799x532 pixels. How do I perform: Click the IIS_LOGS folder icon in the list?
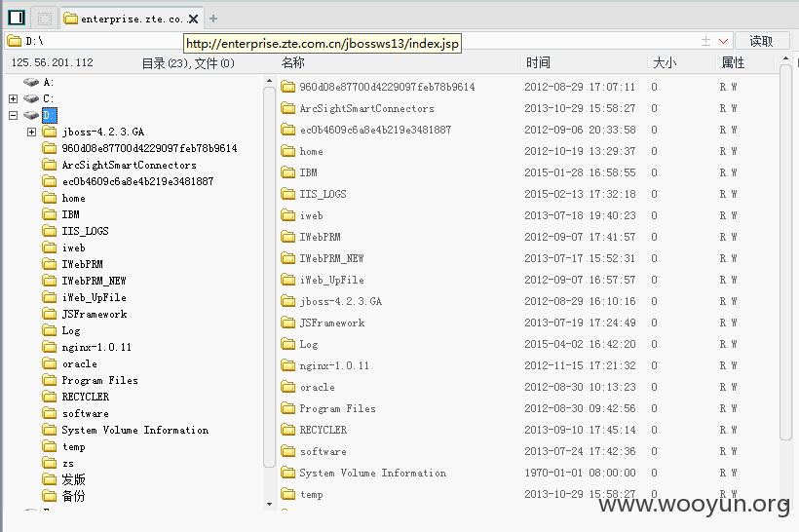tap(287, 194)
